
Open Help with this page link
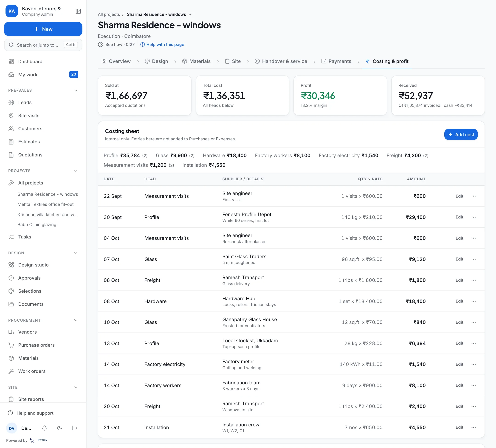pos(162,45)
